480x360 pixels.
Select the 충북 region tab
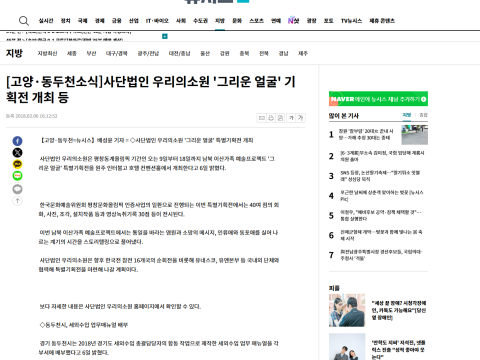tap(244, 53)
